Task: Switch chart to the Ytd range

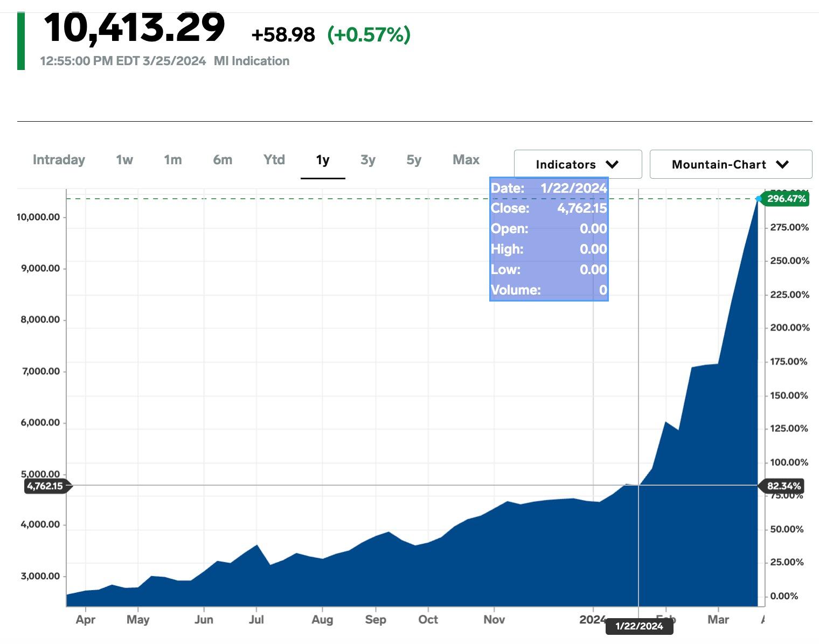Action: click(274, 160)
